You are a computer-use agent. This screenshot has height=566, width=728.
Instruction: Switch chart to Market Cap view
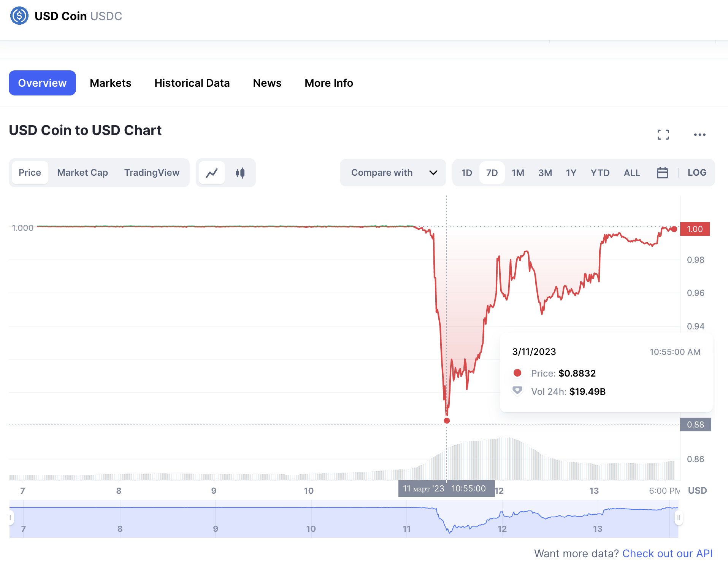(82, 172)
